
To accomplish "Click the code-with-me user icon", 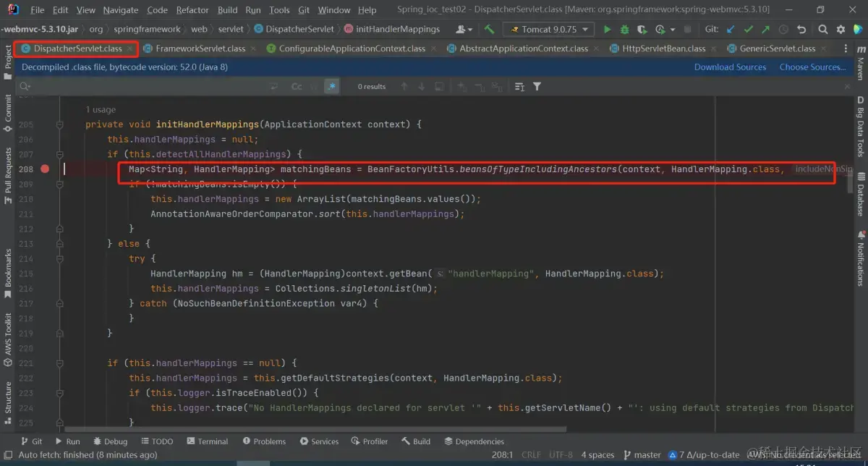I will point(463,30).
